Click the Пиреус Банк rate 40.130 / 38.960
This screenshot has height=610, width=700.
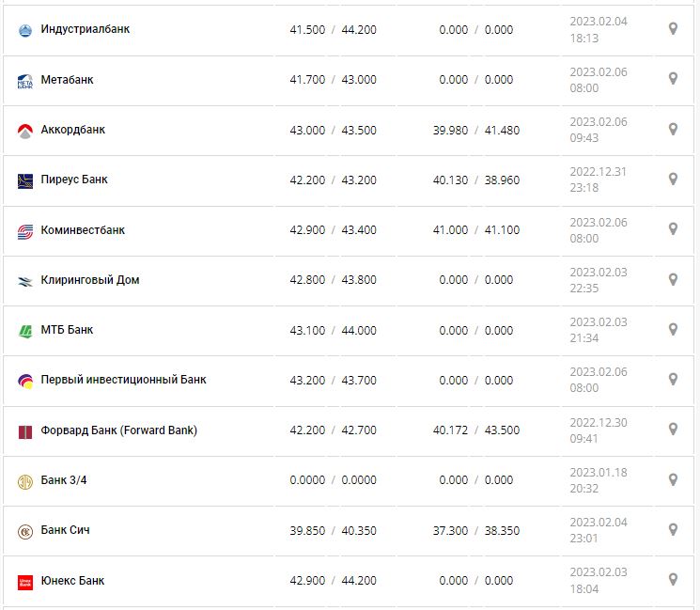[x=475, y=180]
